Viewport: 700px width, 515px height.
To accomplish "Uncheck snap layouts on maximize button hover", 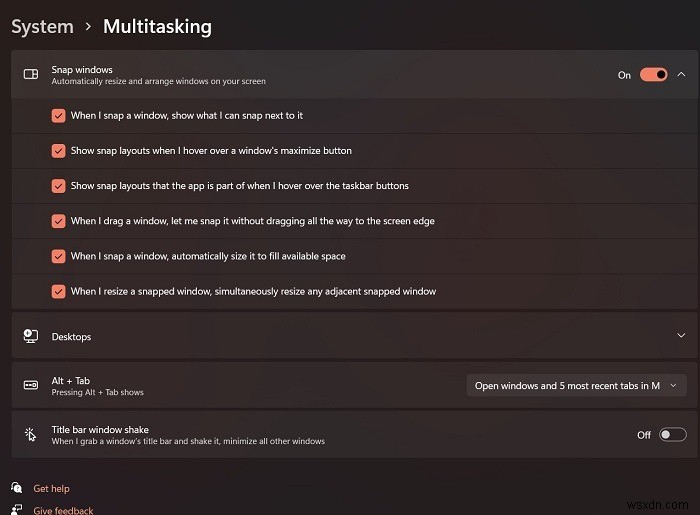I will [x=59, y=151].
